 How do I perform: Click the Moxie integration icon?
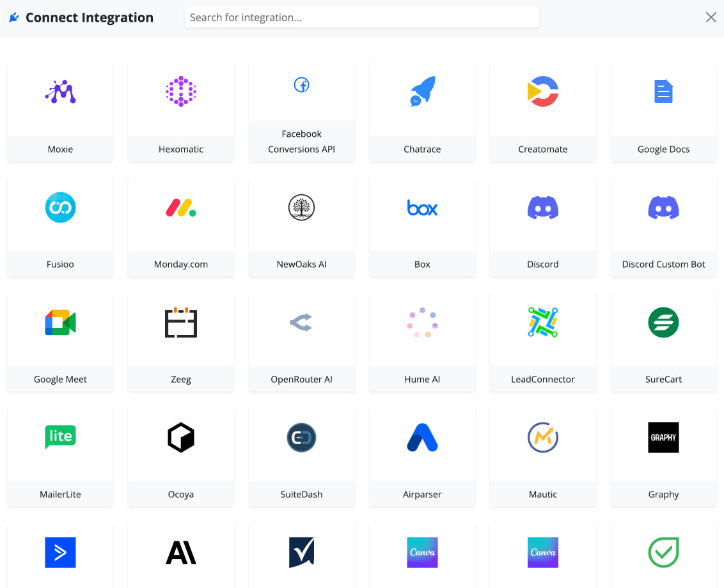tap(60, 92)
